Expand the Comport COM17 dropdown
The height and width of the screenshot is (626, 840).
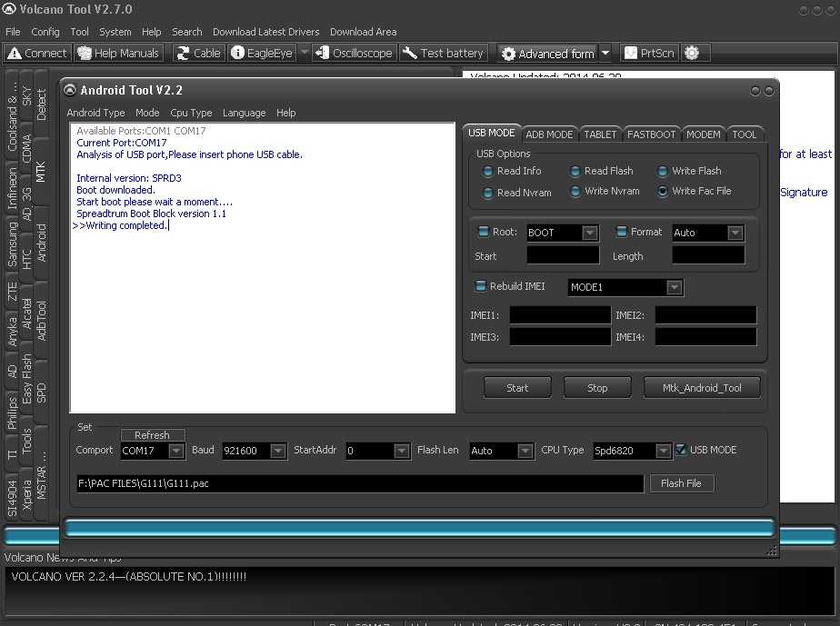[176, 451]
